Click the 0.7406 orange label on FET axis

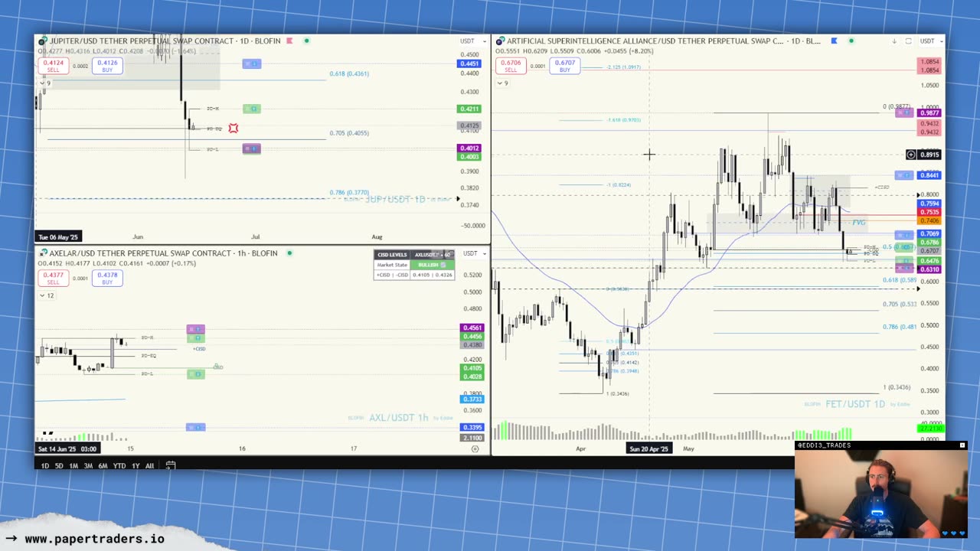coord(929,220)
